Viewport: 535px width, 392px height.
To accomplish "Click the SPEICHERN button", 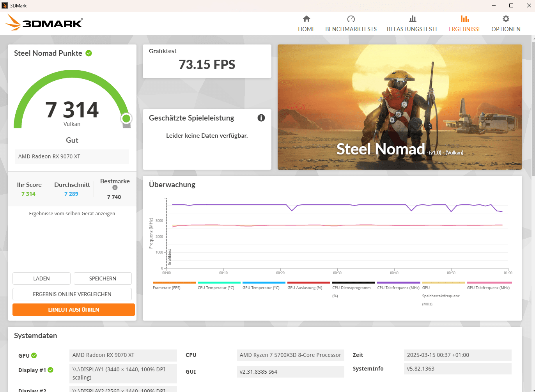I will [103, 278].
